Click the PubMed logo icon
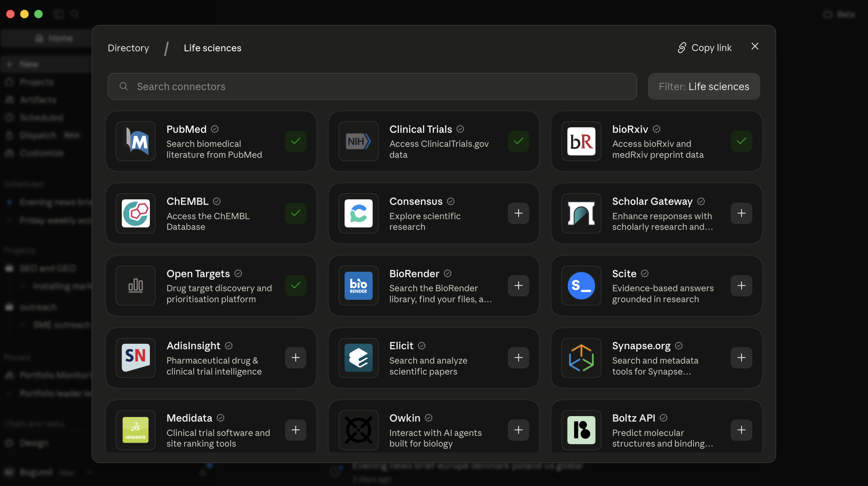868x486 pixels. pos(136,141)
